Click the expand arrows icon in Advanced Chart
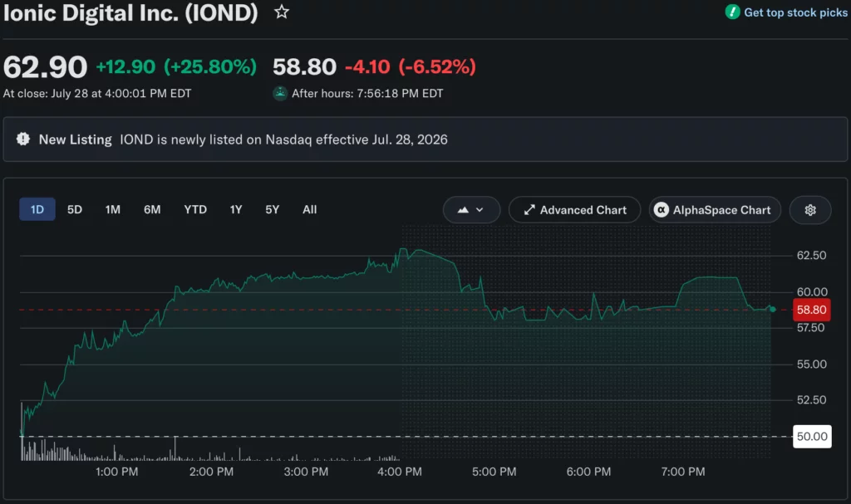Screen dimensions: 851x504 pyautogui.click(x=529, y=210)
